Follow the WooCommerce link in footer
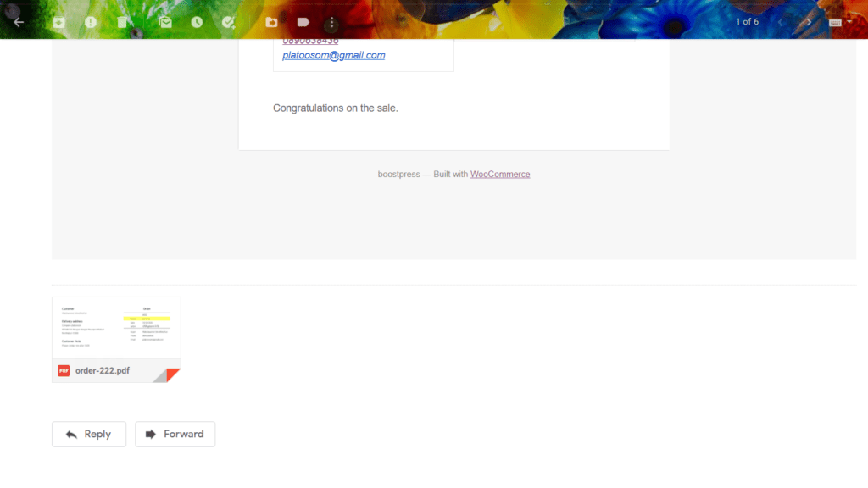This screenshot has width=868, height=488. [x=500, y=174]
